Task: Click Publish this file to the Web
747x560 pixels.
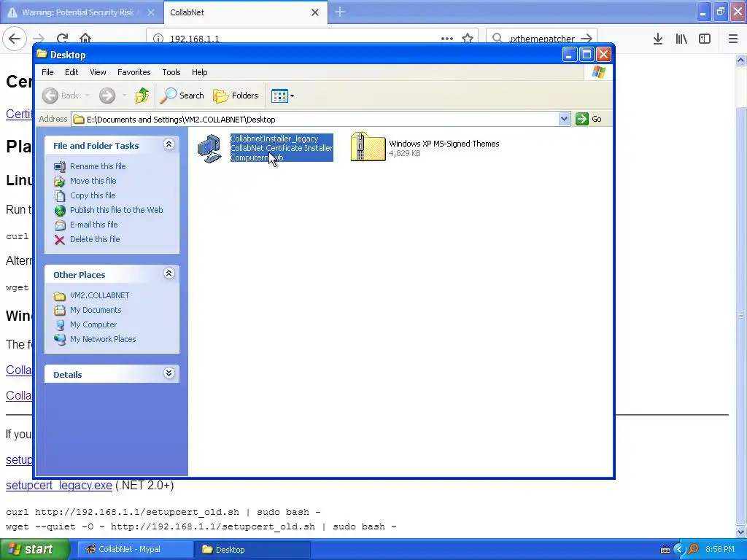Action: click(x=116, y=210)
